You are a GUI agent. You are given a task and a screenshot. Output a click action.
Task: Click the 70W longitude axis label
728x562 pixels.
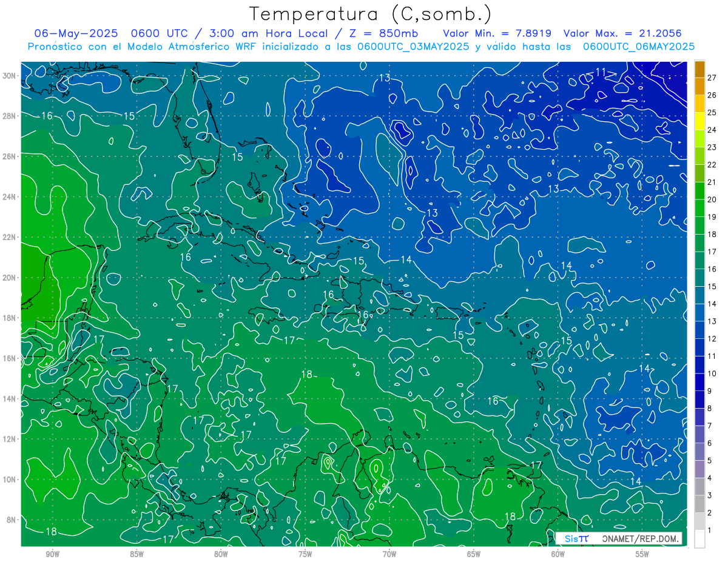click(389, 554)
